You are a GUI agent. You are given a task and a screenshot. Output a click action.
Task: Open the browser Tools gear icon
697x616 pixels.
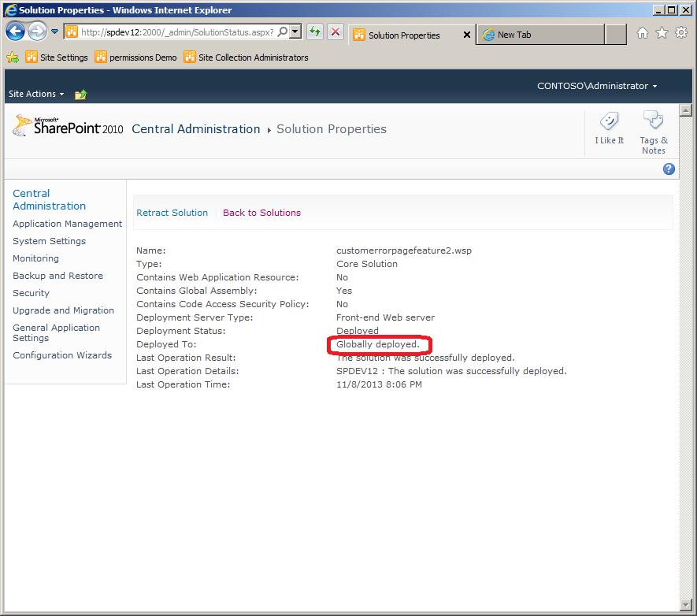(x=681, y=32)
